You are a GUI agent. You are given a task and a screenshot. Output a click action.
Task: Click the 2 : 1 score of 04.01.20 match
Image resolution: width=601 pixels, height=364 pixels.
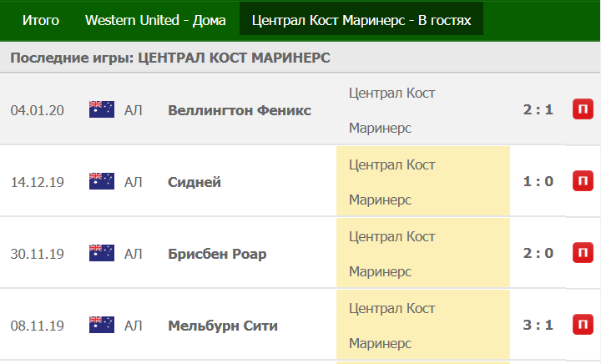538,109
